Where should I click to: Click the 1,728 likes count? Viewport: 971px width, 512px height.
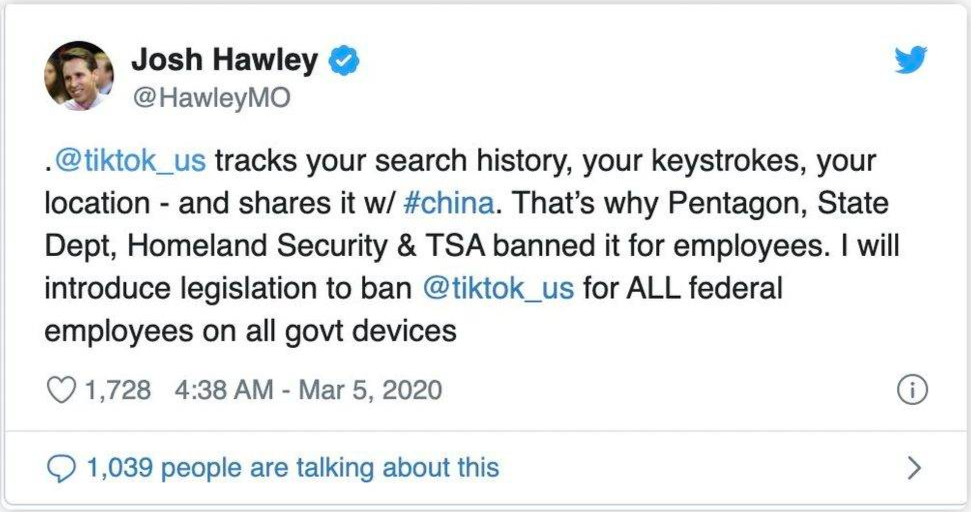[117, 389]
